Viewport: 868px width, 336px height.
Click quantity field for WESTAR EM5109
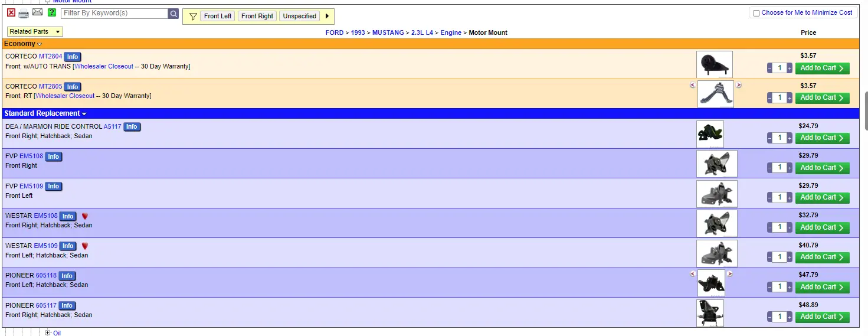[779, 257]
